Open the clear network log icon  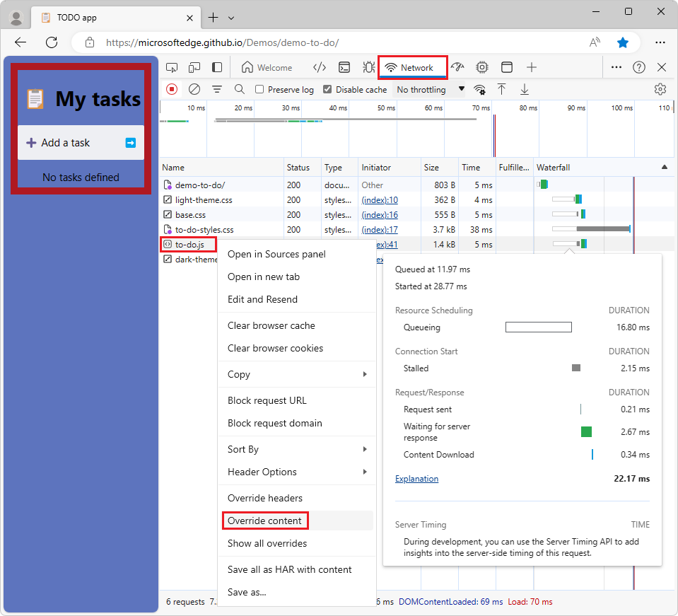coord(196,89)
